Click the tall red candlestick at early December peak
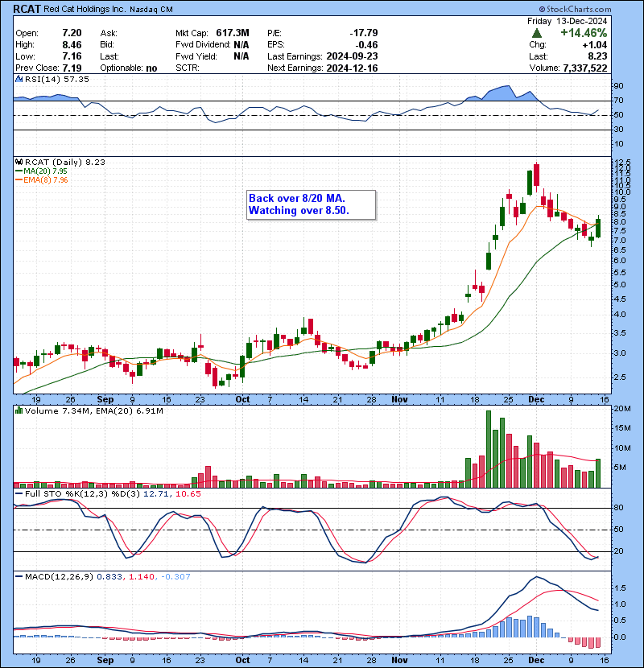This screenshot has width=644, height=668. [x=536, y=175]
